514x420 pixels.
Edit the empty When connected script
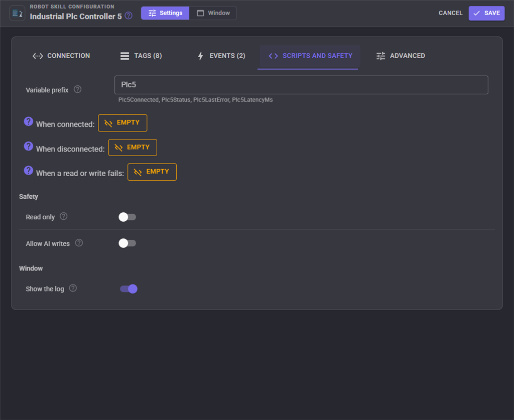pos(122,123)
